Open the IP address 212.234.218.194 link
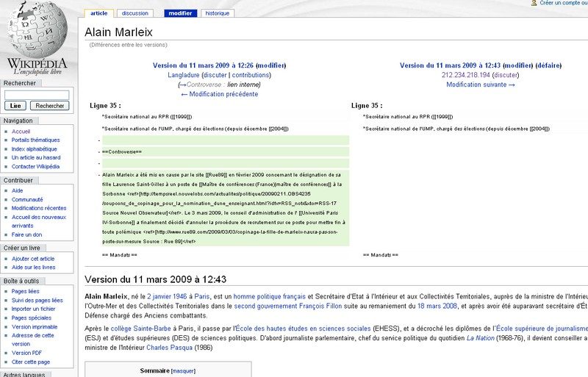The width and height of the screenshot is (588, 377). [x=466, y=75]
